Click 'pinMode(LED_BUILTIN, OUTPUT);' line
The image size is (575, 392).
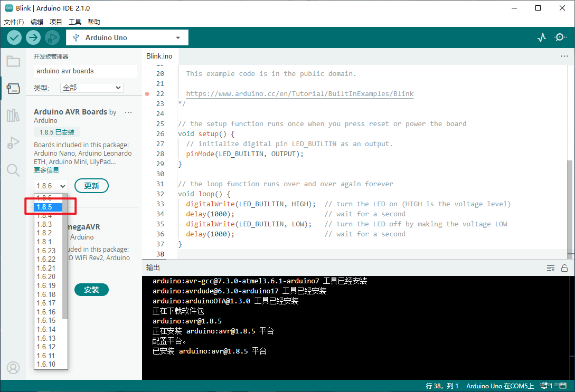coord(244,154)
